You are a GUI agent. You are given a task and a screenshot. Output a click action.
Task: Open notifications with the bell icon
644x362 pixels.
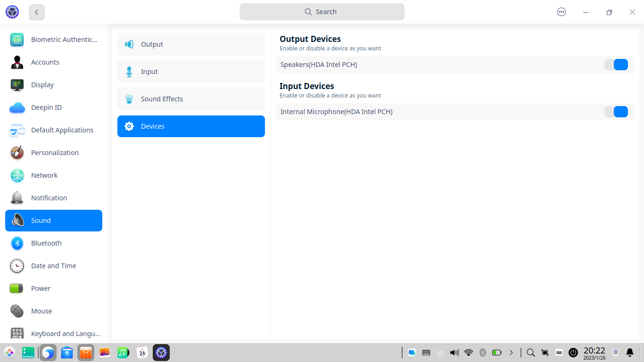point(630,353)
